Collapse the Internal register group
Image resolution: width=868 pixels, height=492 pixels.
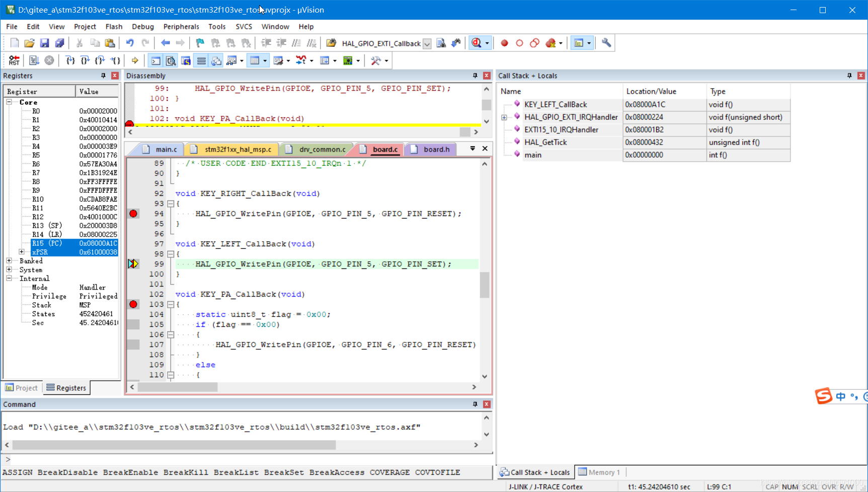coord(9,278)
